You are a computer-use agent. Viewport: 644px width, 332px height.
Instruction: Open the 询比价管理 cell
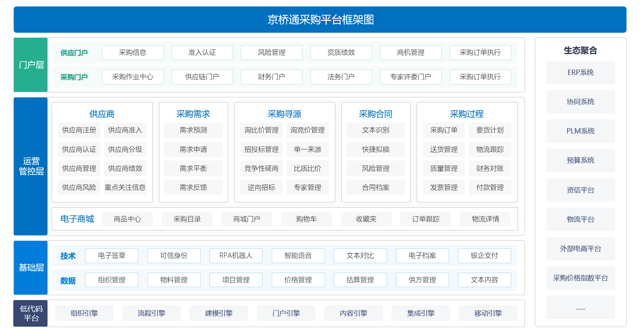click(x=262, y=130)
